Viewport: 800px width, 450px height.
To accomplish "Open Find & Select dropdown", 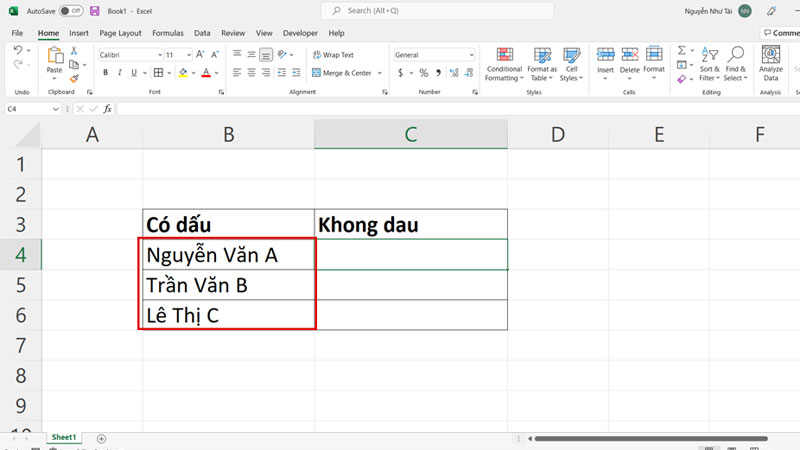I will point(735,64).
